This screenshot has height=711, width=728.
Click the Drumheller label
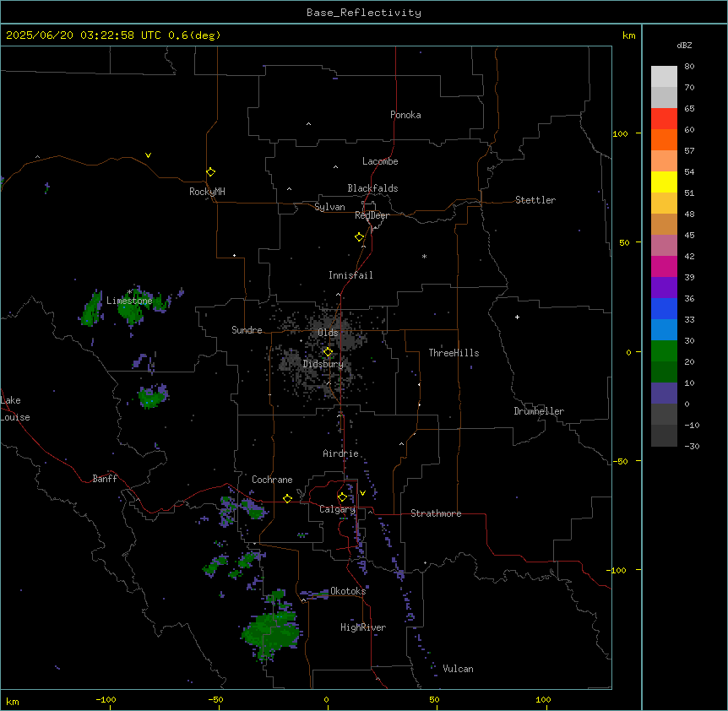(x=539, y=411)
